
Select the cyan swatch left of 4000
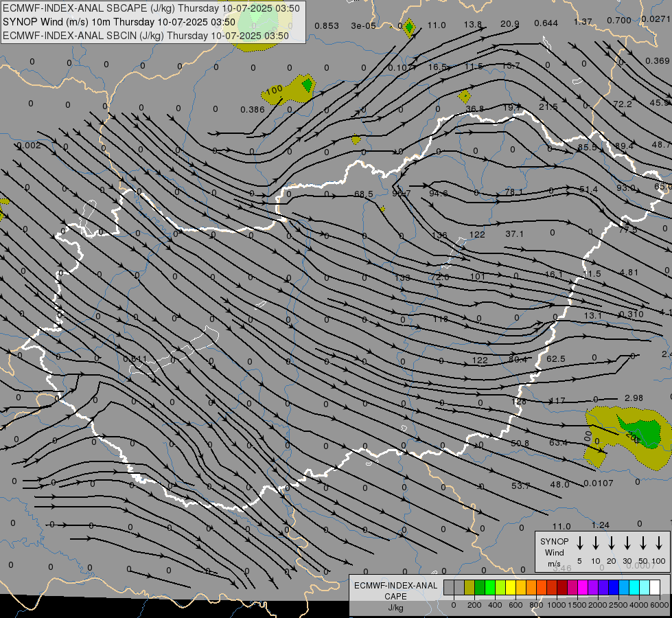634,587
